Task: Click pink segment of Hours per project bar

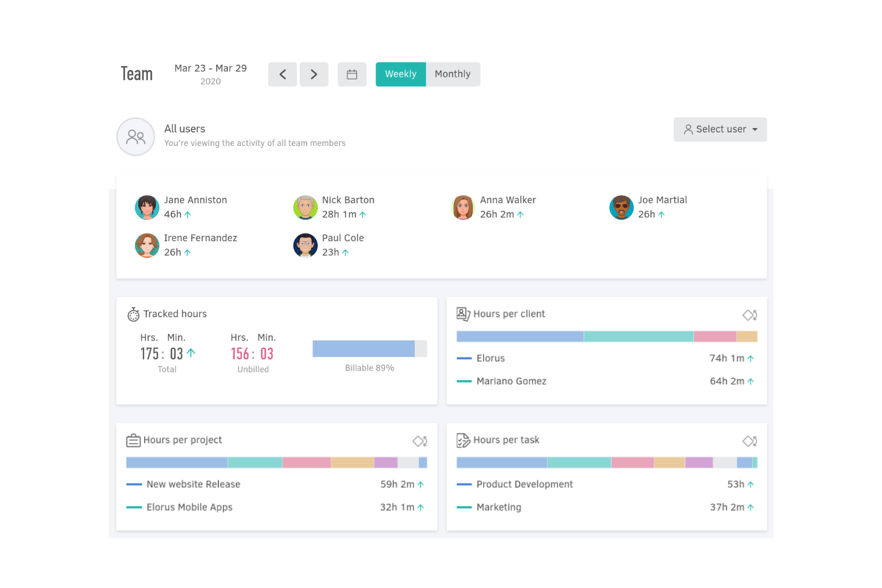Action: click(x=306, y=463)
